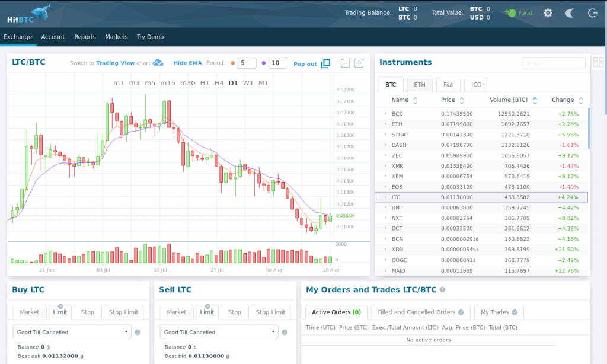
Task: Select the DOGE instrument row
Action: pyautogui.click(x=481, y=260)
